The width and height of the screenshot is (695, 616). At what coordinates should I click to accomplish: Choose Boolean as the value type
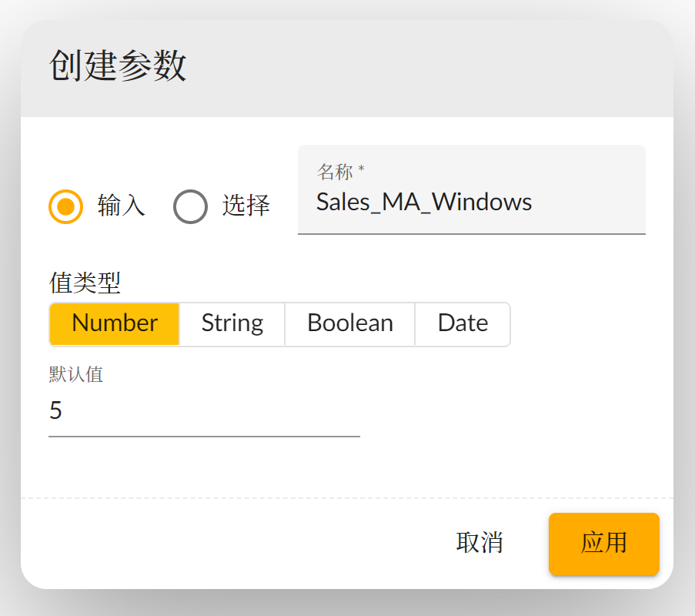[x=349, y=323]
